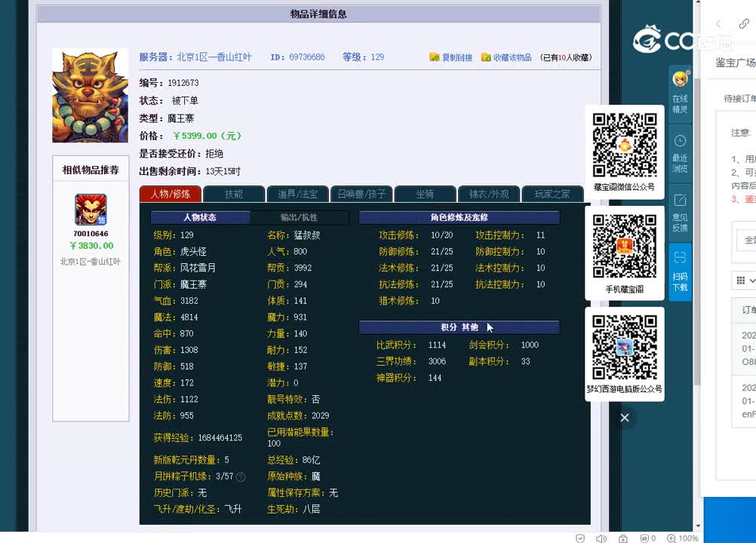Click the server link 北京1区—香山红叶
Screen dimensions: 756x543
click(214, 57)
